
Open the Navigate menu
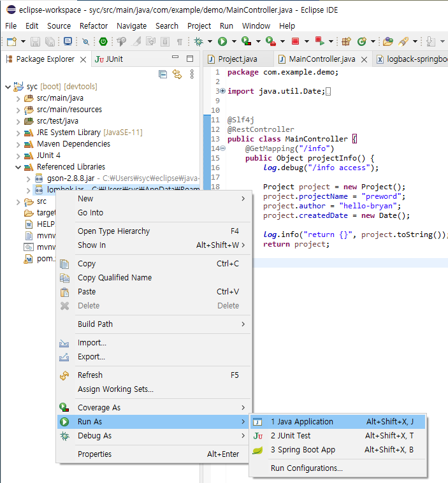(131, 26)
